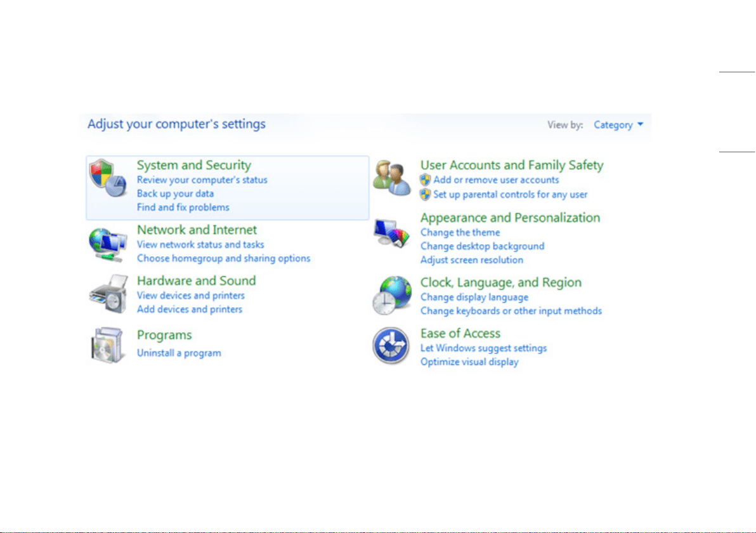Click the Programs disc box icon
This screenshot has height=533, width=756.
[108, 345]
